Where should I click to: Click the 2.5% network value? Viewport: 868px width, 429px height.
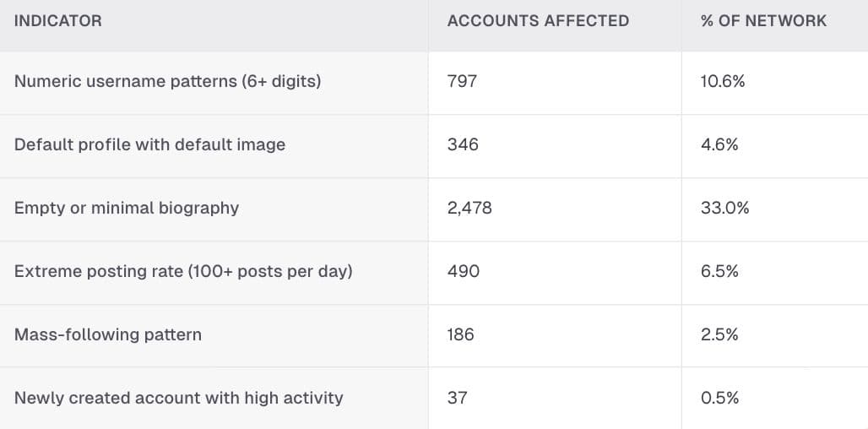[719, 335]
